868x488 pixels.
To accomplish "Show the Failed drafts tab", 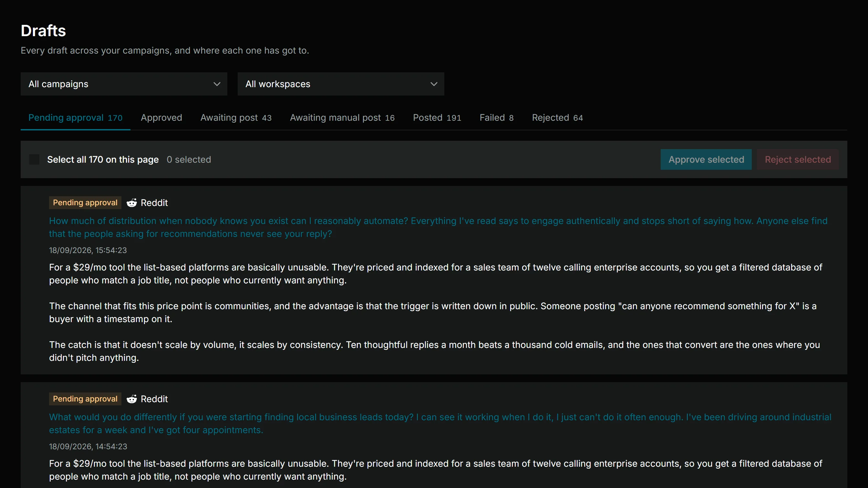I will [x=496, y=117].
